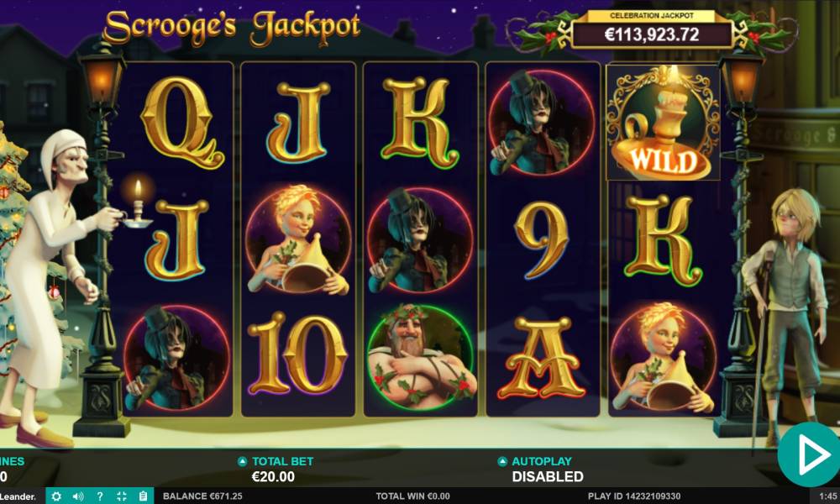Spin the reels with the play button
This screenshot has height=504, width=840.
click(809, 454)
